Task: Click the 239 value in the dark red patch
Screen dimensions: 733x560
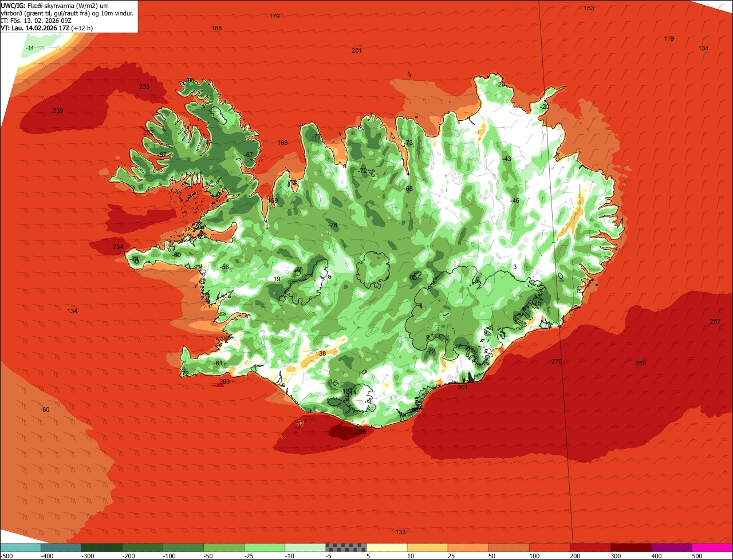Action: (58, 111)
